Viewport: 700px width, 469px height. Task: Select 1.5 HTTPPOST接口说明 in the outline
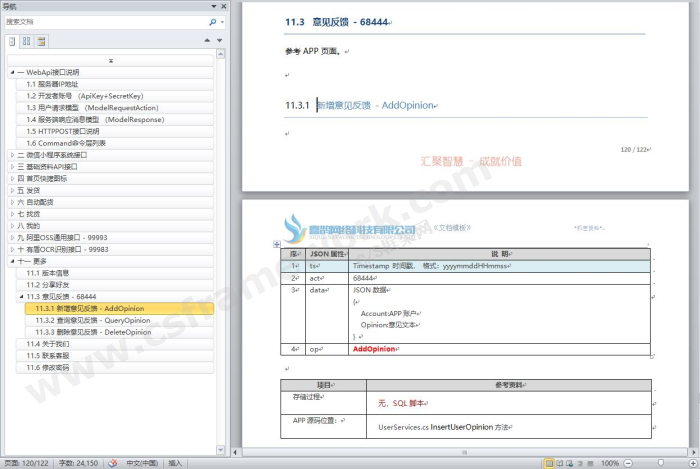click(x=62, y=131)
